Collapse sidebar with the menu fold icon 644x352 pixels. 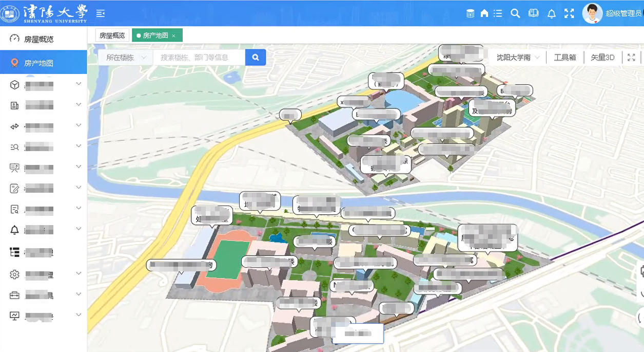tap(101, 13)
